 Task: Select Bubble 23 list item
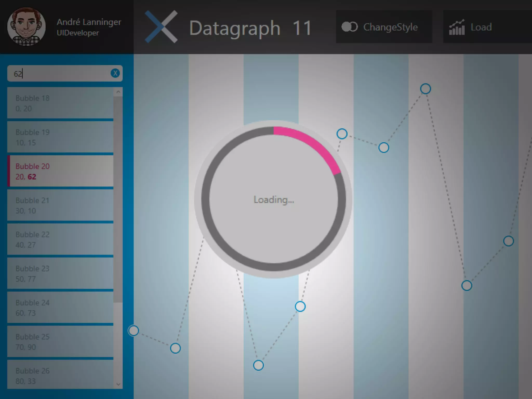pos(60,273)
